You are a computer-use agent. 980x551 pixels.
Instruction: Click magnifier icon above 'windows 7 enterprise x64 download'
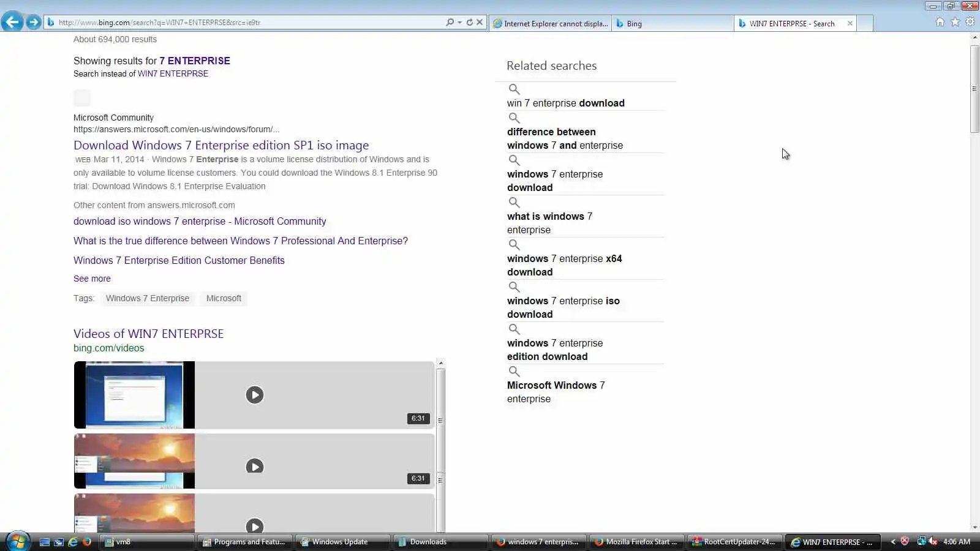[x=514, y=245]
